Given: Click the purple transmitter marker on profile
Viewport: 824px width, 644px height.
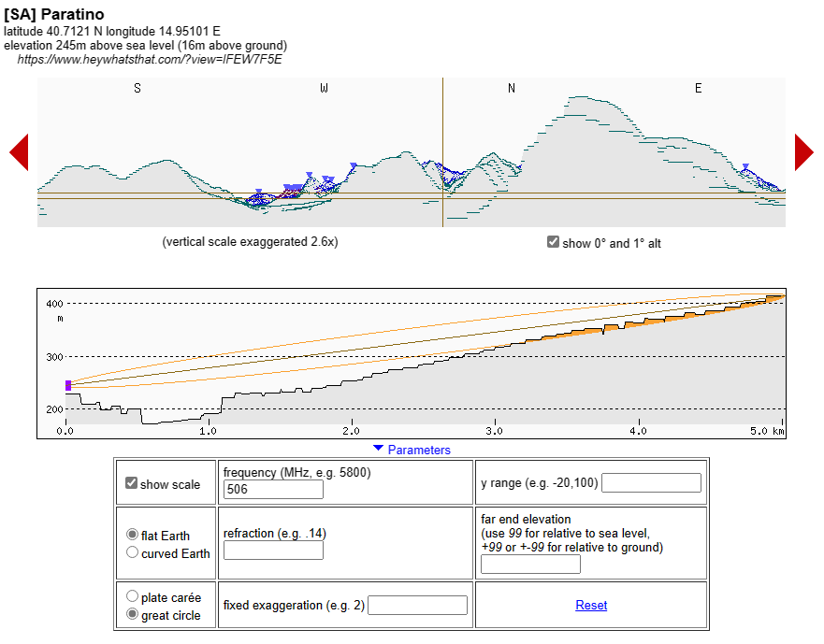Looking at the screenshot, I should tap(68, 385).
